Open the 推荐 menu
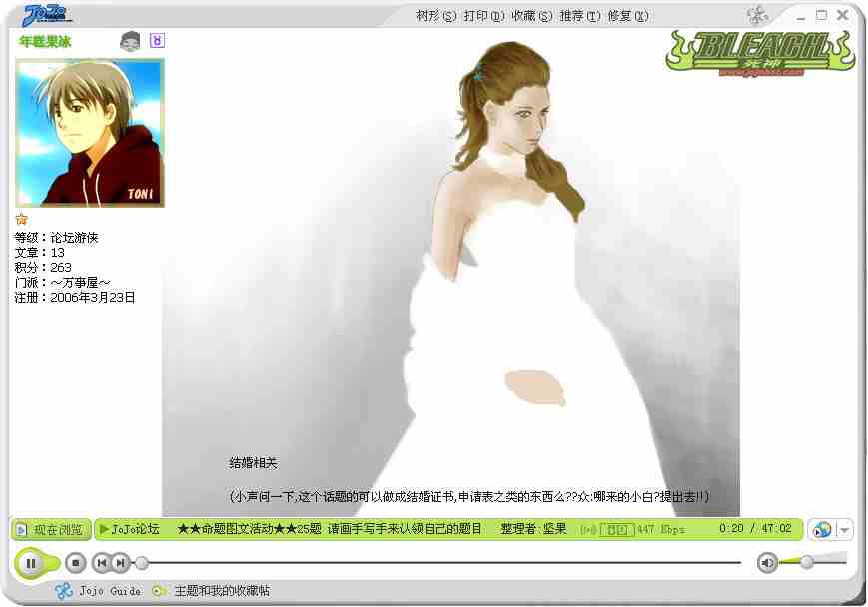This screenshot has height=607, width=868. [579, 16]
